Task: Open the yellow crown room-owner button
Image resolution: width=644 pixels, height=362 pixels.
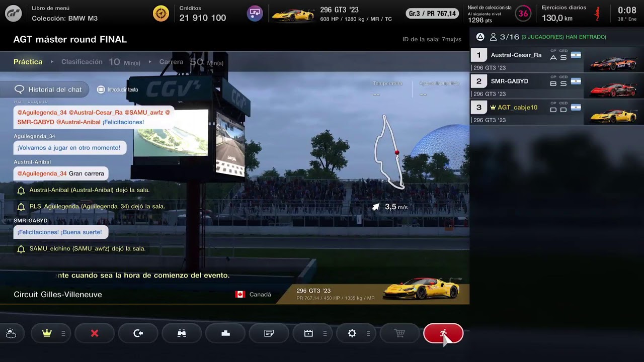Action: [50, 333]
